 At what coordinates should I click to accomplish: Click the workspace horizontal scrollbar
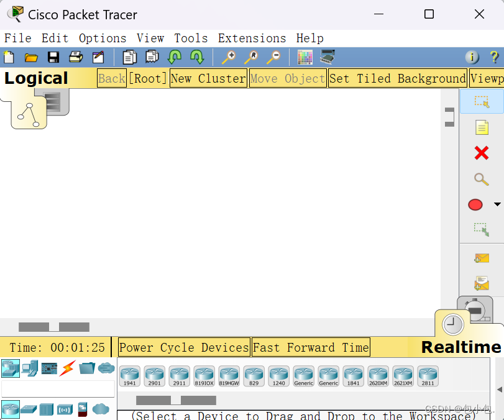pos(54,327)
